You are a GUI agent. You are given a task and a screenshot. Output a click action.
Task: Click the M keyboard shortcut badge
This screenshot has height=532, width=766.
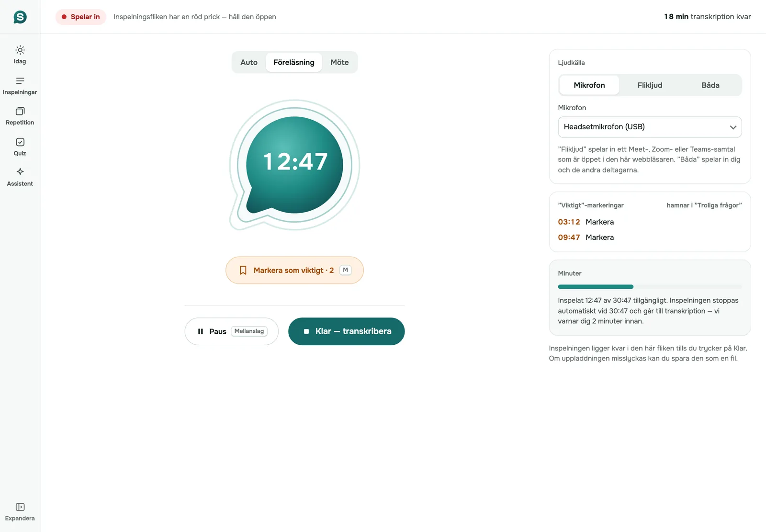point(345,270)
